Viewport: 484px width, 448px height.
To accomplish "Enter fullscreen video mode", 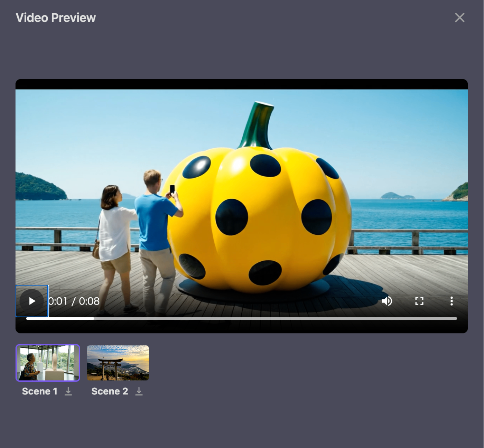I will point(419,301).
